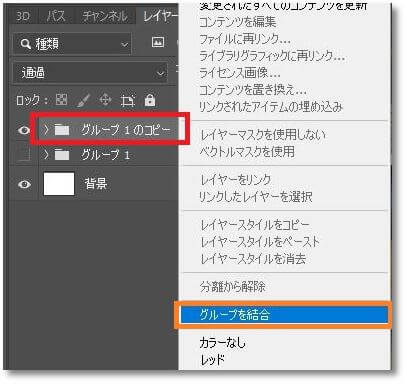Screen dimensions: 407x385
Task: Choose カラーなし color option
Action: coord(222,342)
